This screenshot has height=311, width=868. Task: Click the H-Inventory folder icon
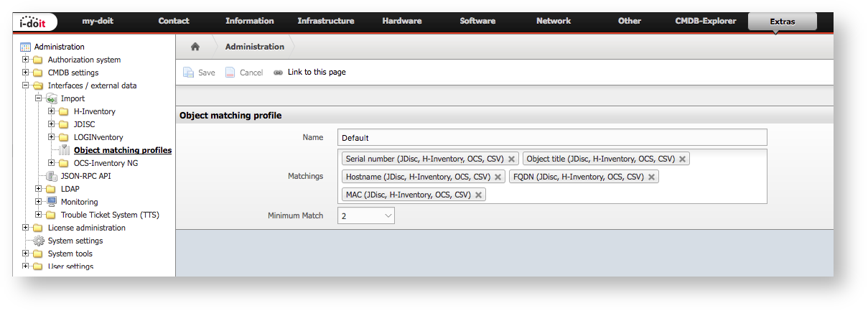coord(64,111)
